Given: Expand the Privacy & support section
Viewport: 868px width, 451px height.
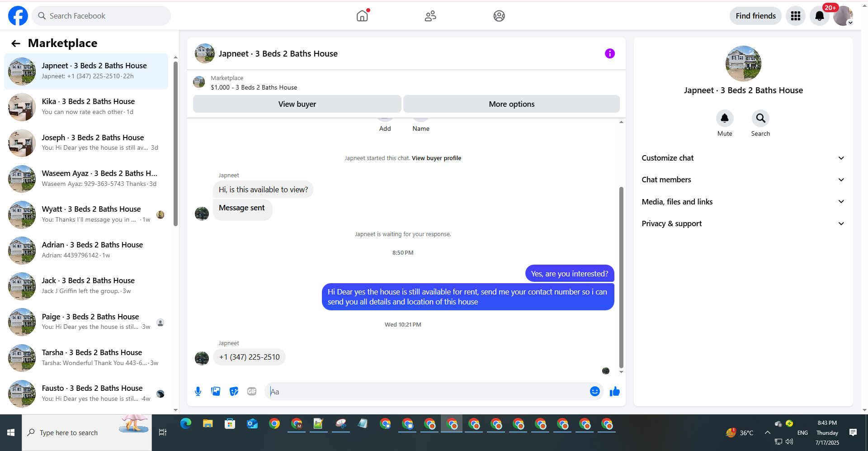Looking at the screenshot, I should pos(743,223).
